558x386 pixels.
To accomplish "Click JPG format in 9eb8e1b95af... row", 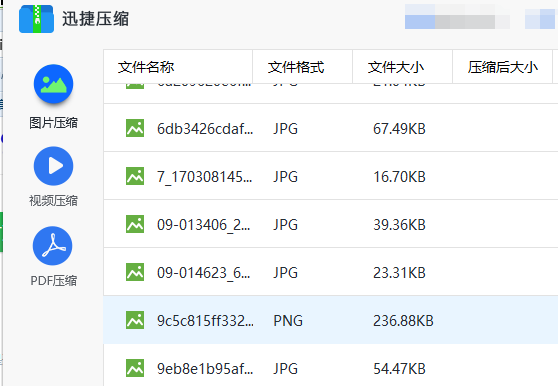I will tap(285, 369).
